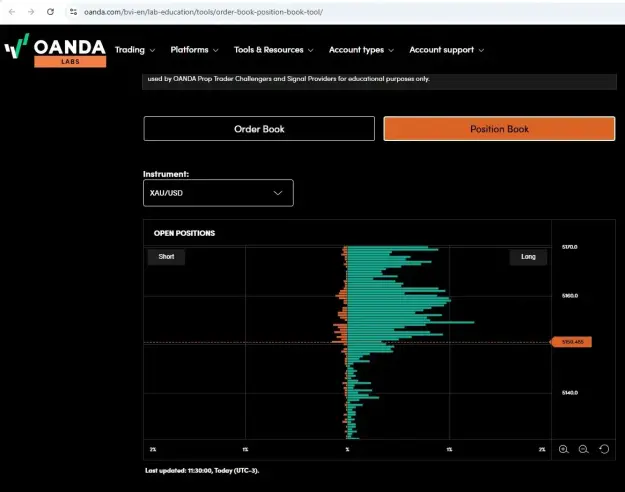Screen dimensions: 625x492
Task: Expand the Trading chevron
Action: click(152, 50)
